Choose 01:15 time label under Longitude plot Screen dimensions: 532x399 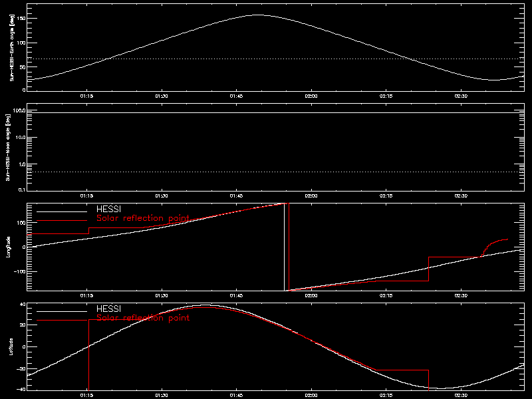86,296
